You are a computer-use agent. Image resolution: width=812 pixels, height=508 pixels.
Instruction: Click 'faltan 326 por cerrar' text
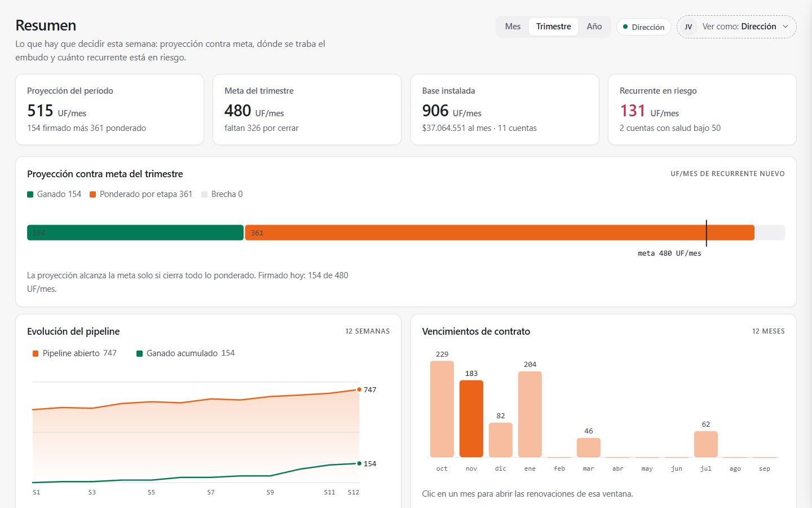tap(262, 128)
